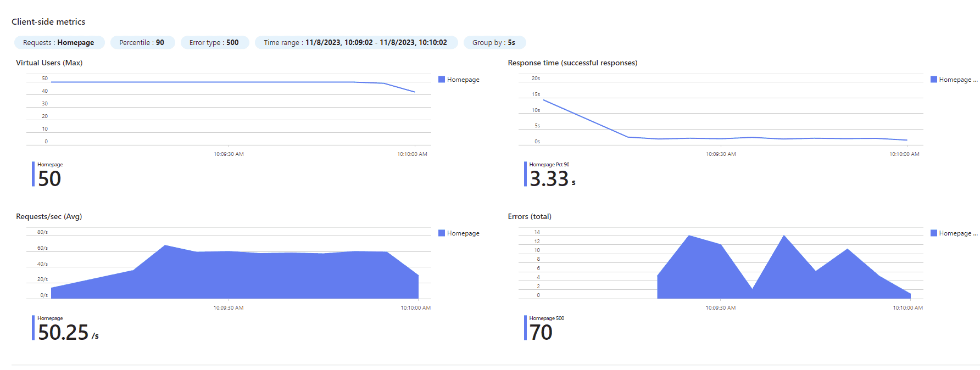Screen dimensions: 980x370
Task: Click the Requests/sec (Avg) chart title
Action: (49, 217)
